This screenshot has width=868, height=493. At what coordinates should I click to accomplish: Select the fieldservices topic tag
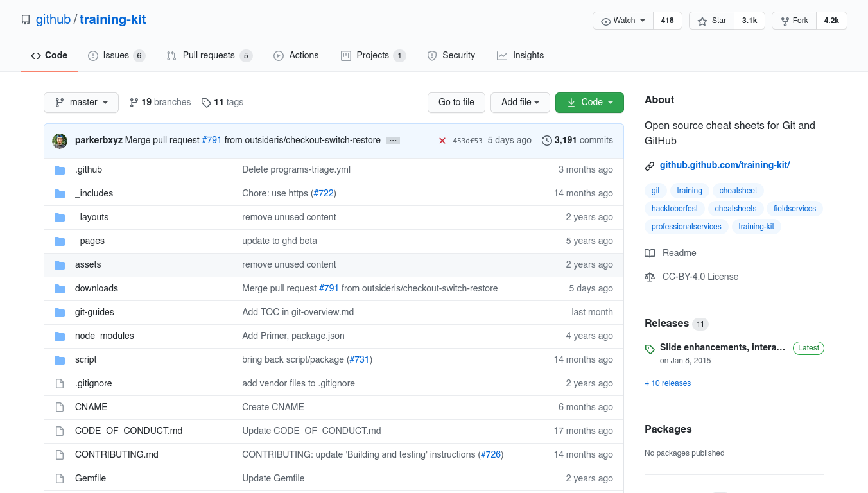[x=795, y=209]
